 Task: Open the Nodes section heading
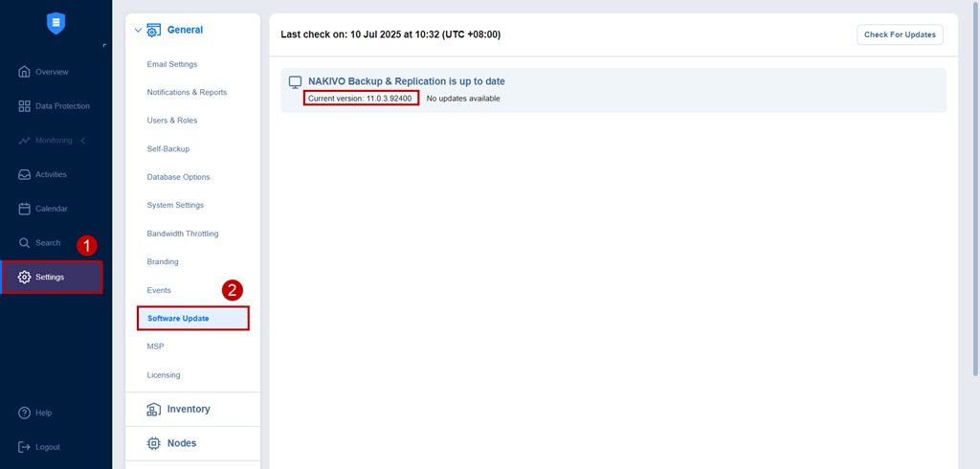pyautogui.click(x=182, y=443)
